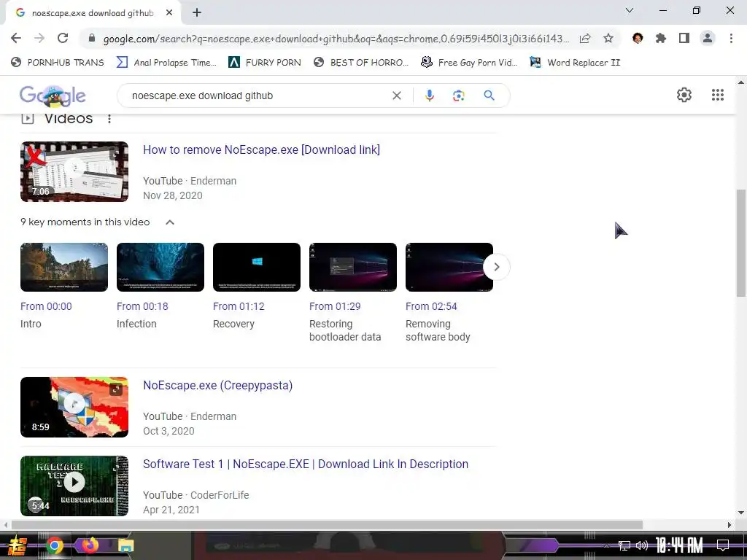Clear the search box with the X
Viewport: 747px width, 560px height.
tap(396, 96)
